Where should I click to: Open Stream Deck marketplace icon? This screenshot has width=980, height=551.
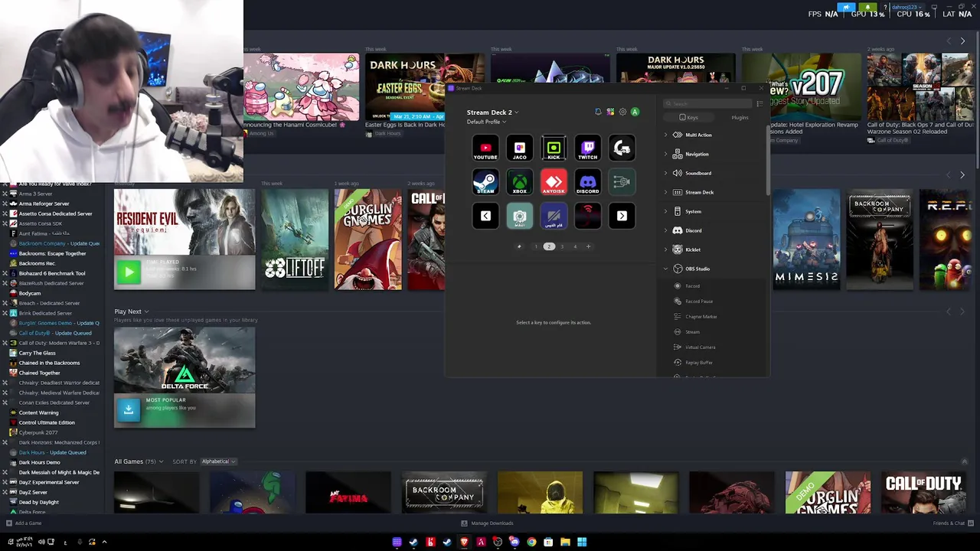coord(610,112)
